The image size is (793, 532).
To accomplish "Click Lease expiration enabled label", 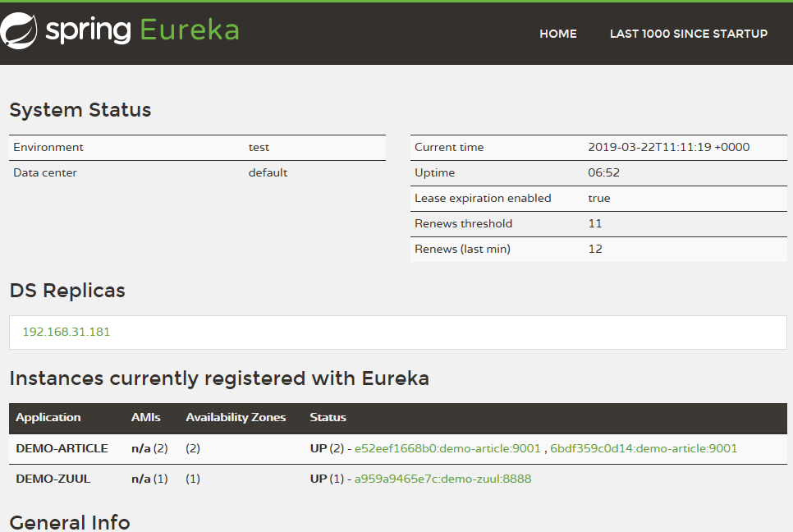I will (483, 198).
